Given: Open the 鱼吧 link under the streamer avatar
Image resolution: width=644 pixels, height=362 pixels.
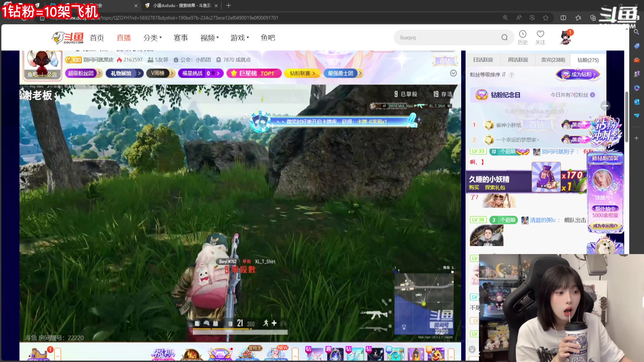Looking at the screenshot, I should coord(33,74).
